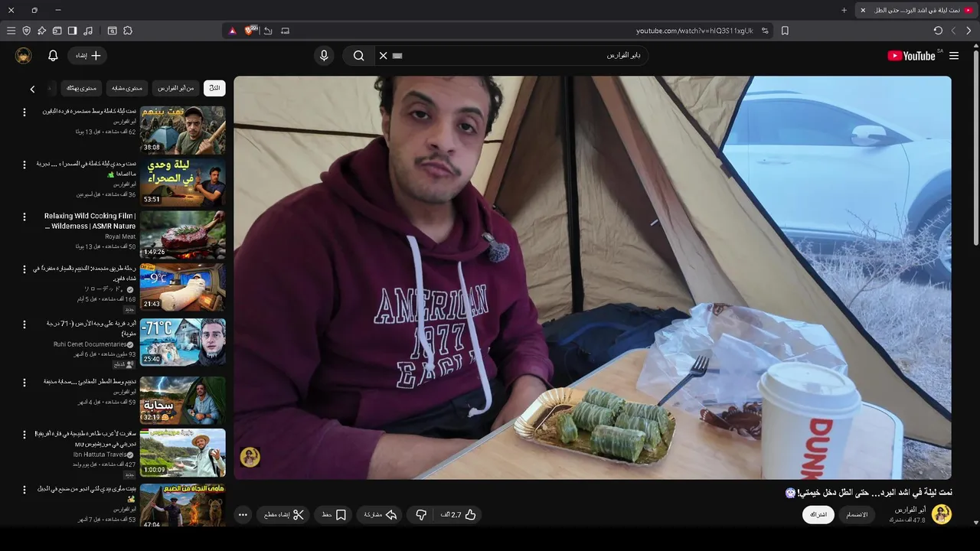Screen dimensions: 980x551
Task: Open options menu for Ruhi Cenet video
Action: coord(24,324)
